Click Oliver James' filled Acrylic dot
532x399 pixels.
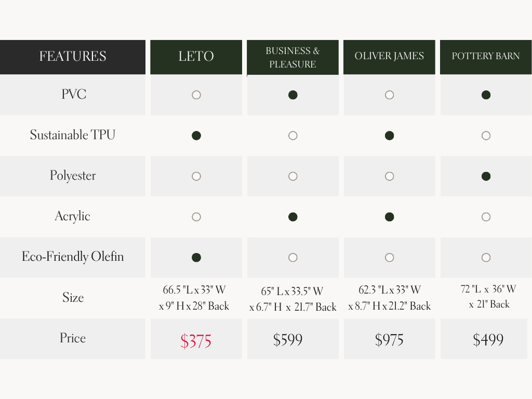click(390, 217)
